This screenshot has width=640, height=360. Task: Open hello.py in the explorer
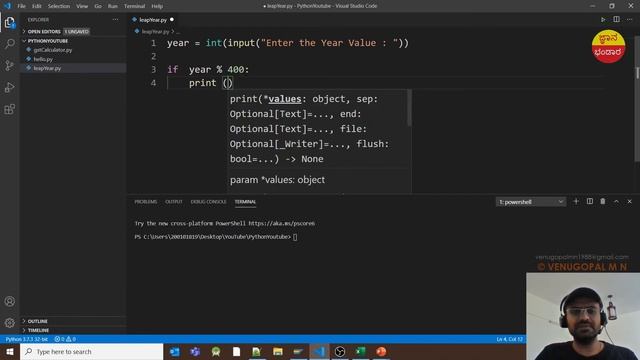click(x=43, y=59)
